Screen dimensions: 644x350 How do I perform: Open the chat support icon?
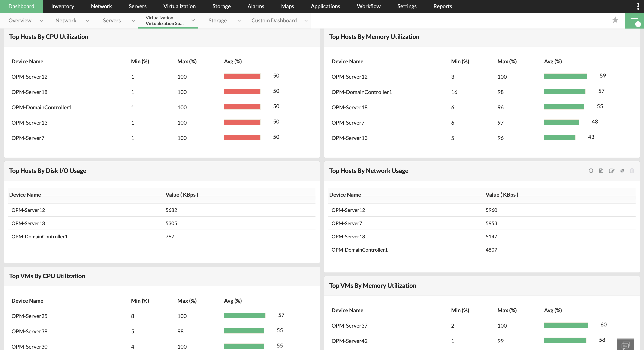pyautogui.click(x=625, y=345)
